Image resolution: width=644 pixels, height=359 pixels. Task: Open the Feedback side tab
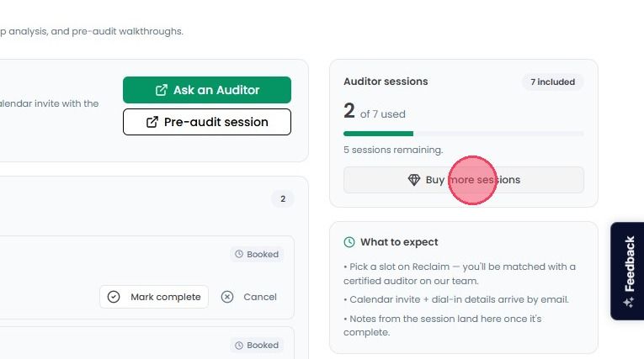pos(627,271)
